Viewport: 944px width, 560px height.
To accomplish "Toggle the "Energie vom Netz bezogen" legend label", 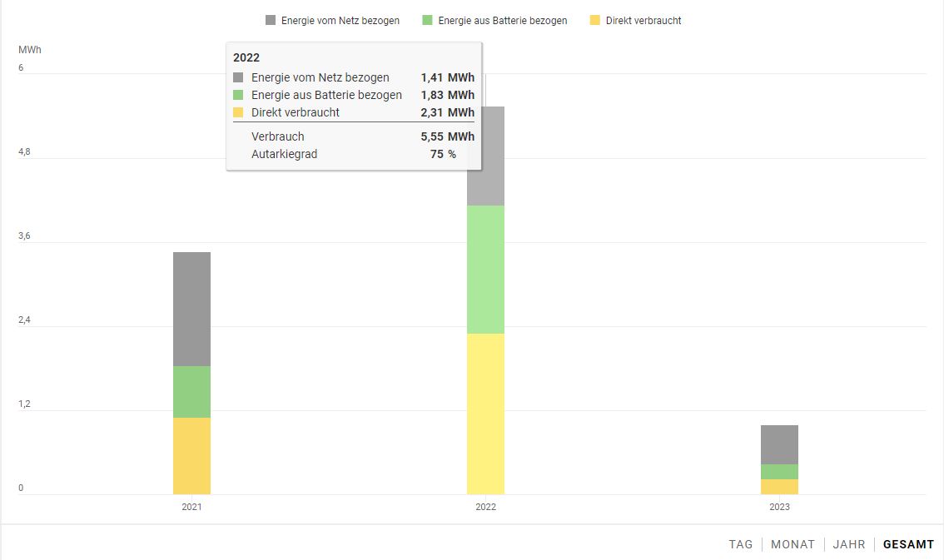I will (340, 21).
